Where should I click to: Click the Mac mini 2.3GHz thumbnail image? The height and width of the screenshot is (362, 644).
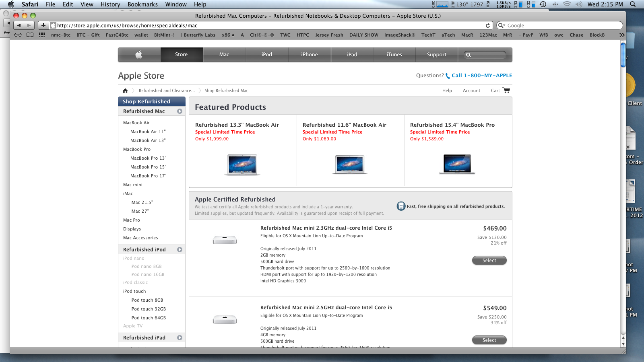[x=225, y=240]
